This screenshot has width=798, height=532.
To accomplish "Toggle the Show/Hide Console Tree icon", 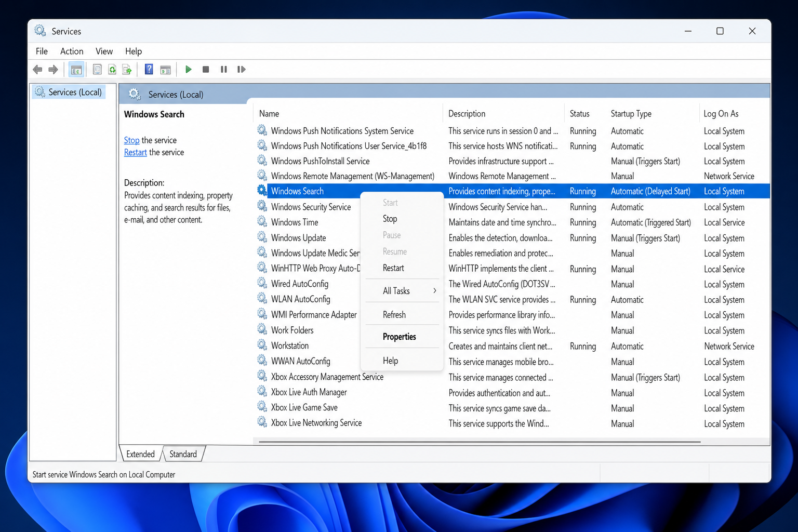I will pos(76,69).
